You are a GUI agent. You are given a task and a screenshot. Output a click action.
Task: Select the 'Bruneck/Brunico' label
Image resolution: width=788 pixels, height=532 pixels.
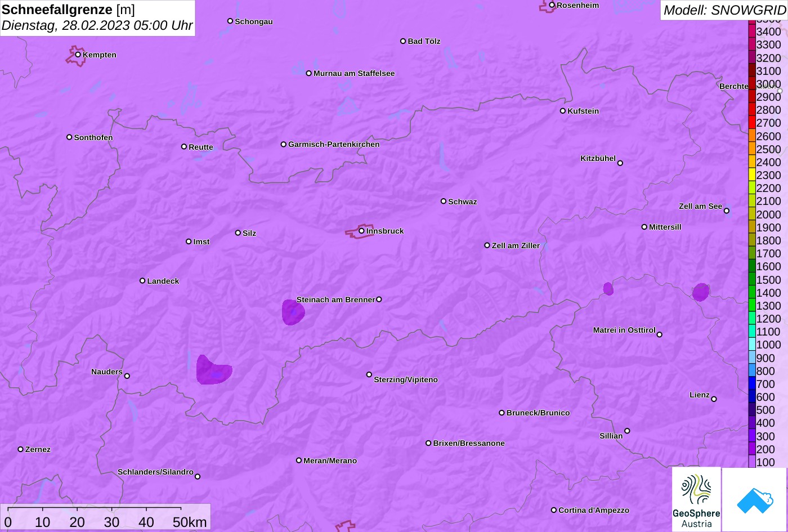(x=538, y=413)
